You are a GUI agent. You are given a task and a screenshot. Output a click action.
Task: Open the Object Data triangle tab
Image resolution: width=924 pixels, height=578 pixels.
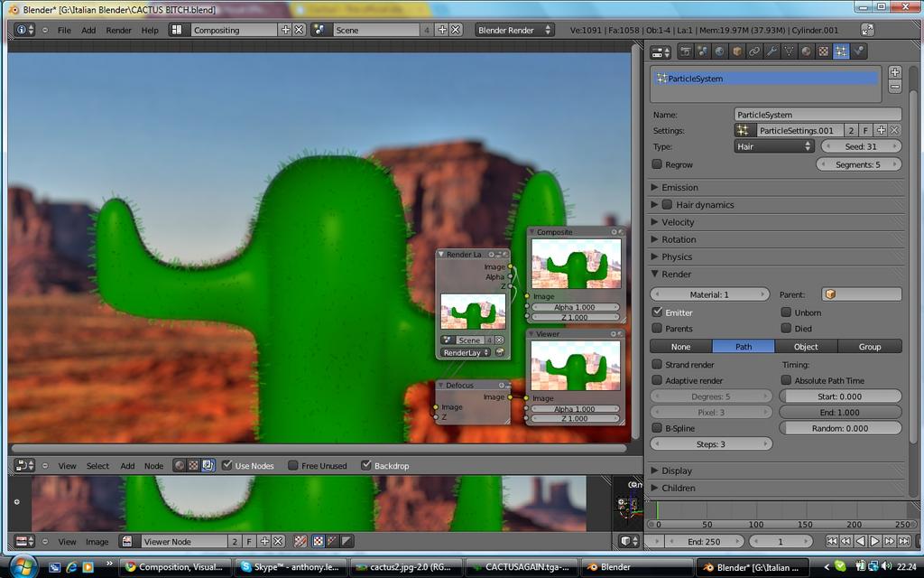click(789, 51)
